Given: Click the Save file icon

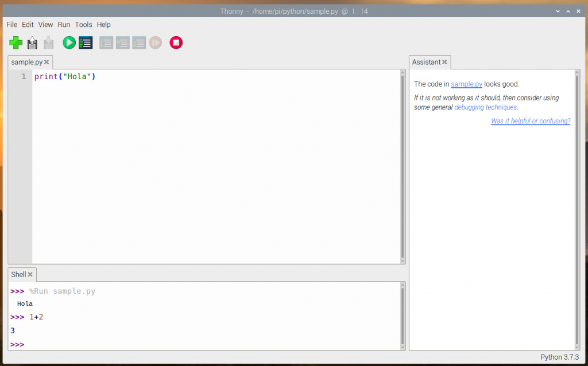Looking at the screenshot, I should pyautogui.click(x=48, y=42).
